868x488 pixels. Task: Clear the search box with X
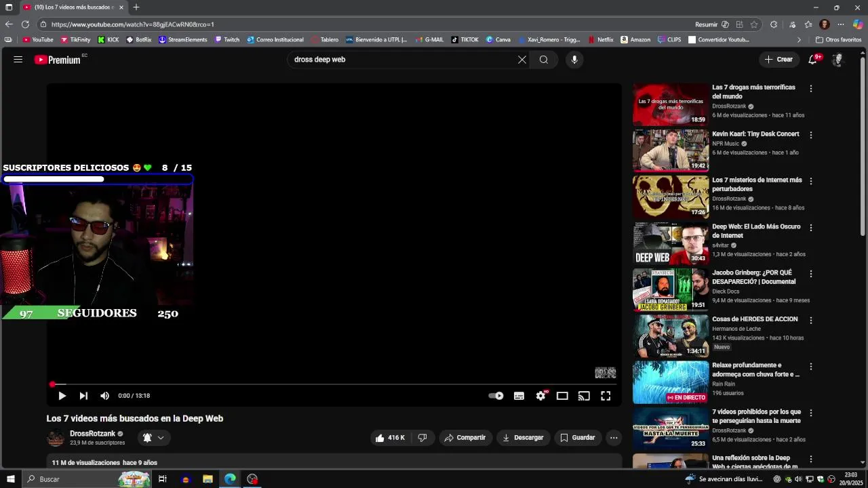coord(522,60)
